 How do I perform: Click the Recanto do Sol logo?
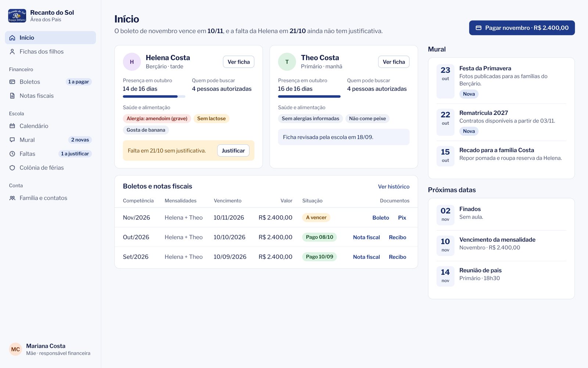click(17, 16)
